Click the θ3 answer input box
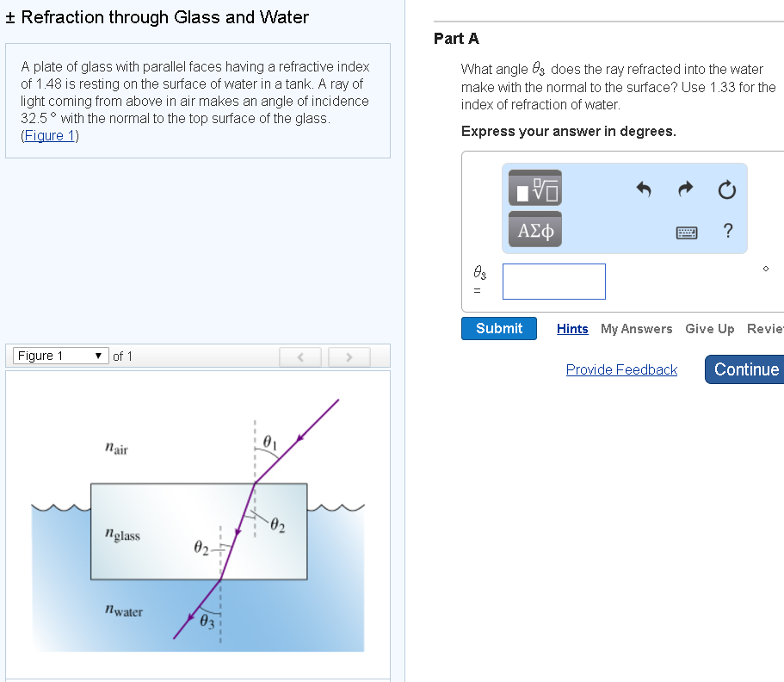This screenshot has width=784, height=682. [553, 282]
